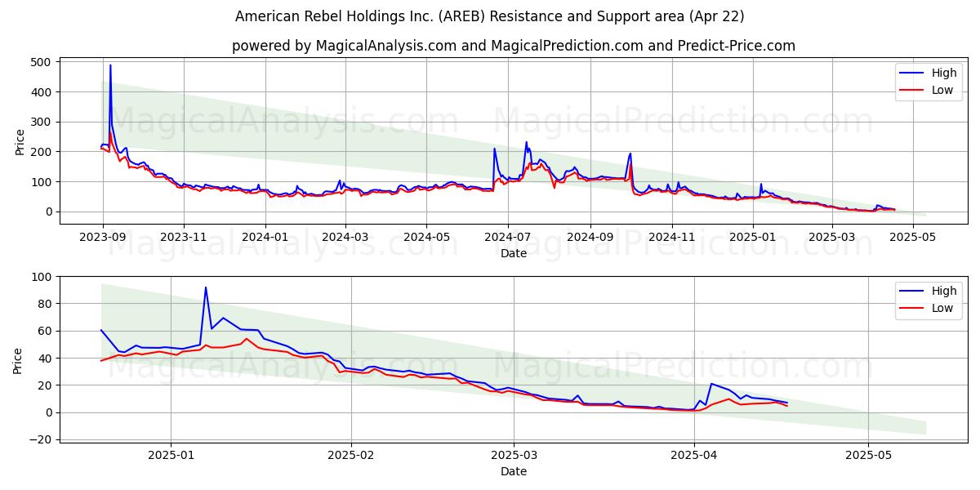
Task: Click the early April 2025 bump in bottom chart's High line
Action: pos(711,384)
